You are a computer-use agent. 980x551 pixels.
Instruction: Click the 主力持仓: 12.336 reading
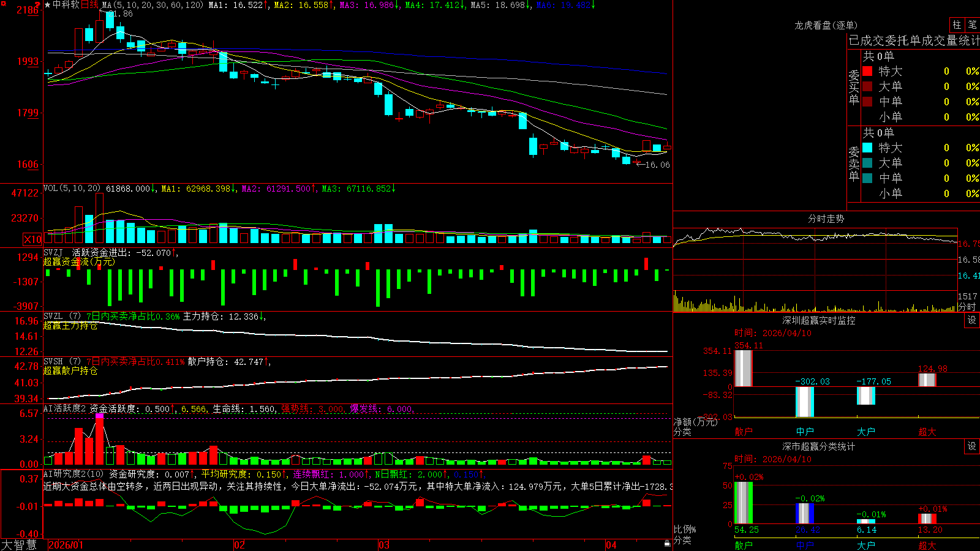[224, 317]
